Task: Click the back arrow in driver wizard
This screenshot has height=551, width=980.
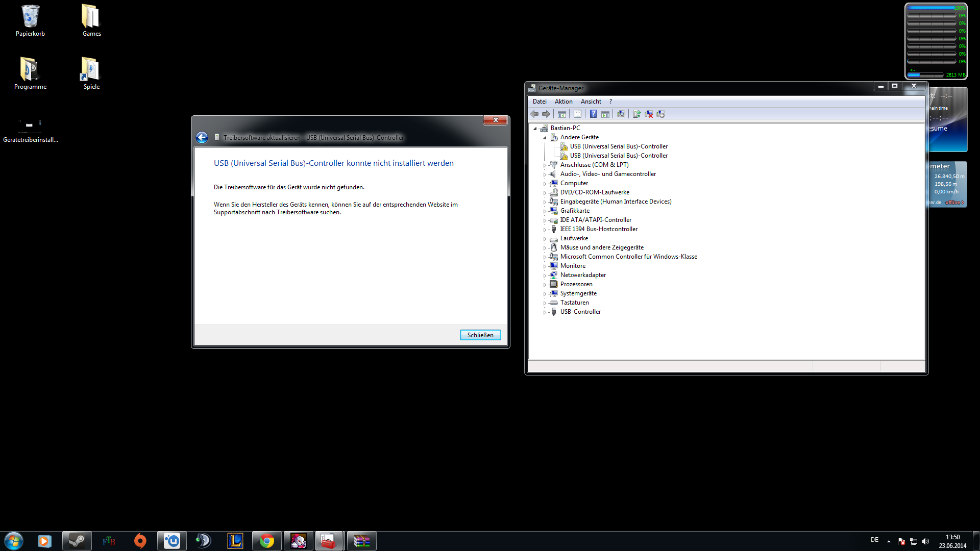Action: tap(202, 137)
